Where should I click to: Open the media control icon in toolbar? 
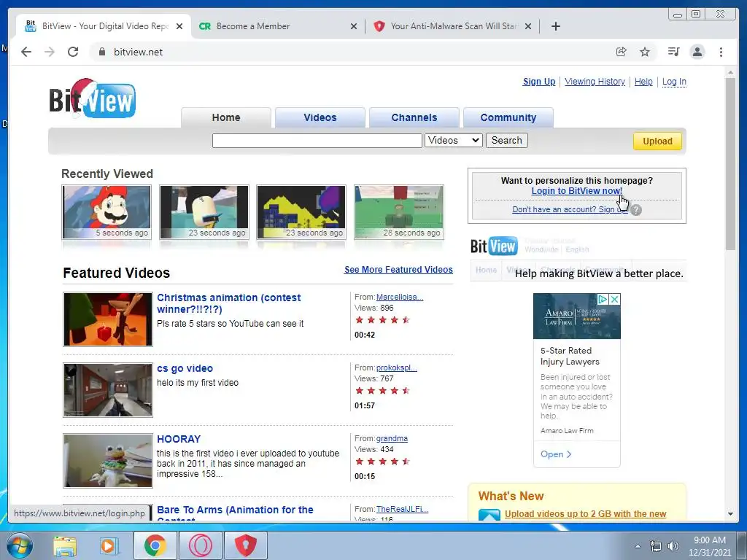(673, 52)
